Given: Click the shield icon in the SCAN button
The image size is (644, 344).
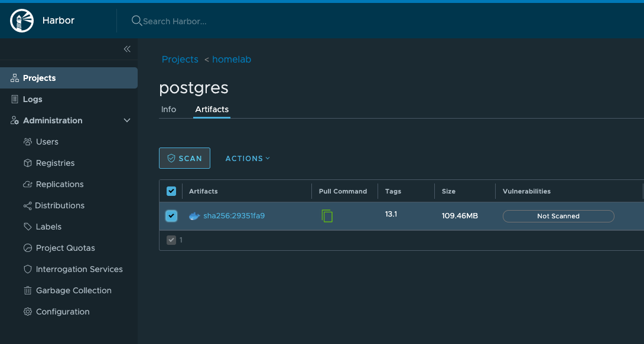Looking at the screenshot, I should 171,159.
